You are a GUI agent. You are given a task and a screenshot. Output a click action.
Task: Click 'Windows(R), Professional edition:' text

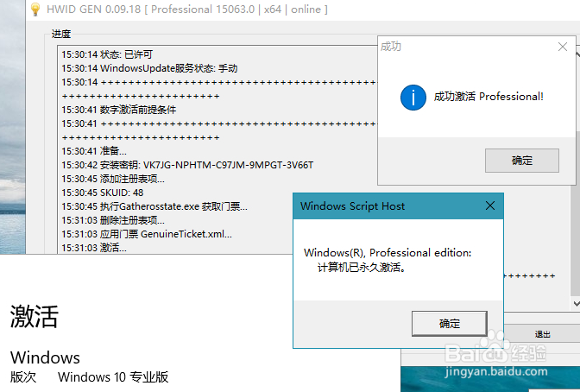pyautogui.click(x=388, y=253)
